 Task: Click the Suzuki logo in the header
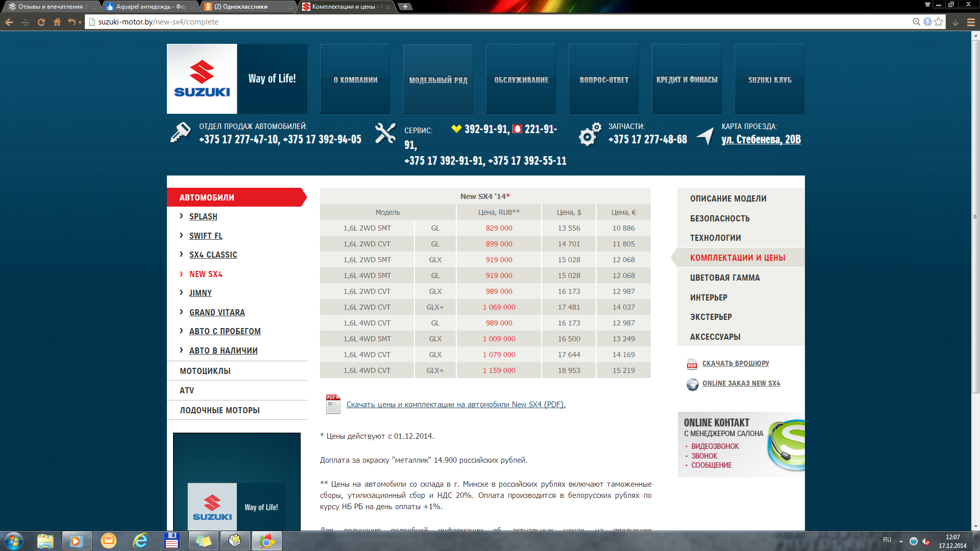click(202, 79)
